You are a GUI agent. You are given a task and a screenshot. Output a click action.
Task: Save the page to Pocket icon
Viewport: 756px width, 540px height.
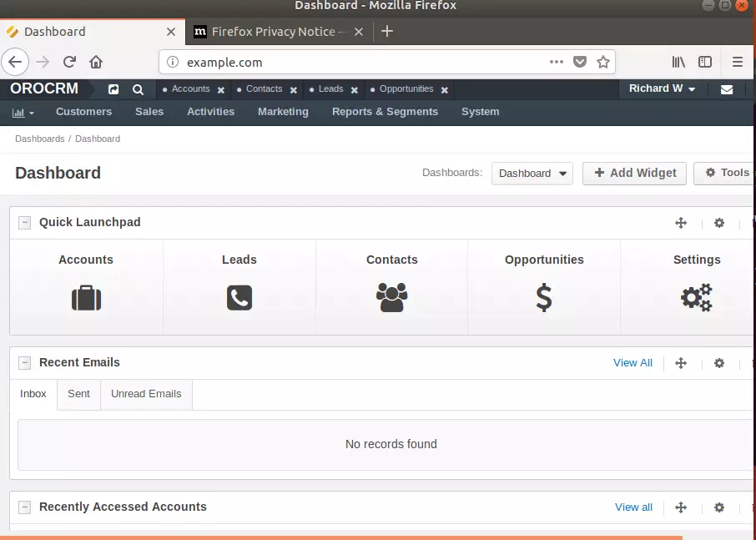tap(580, 62)
